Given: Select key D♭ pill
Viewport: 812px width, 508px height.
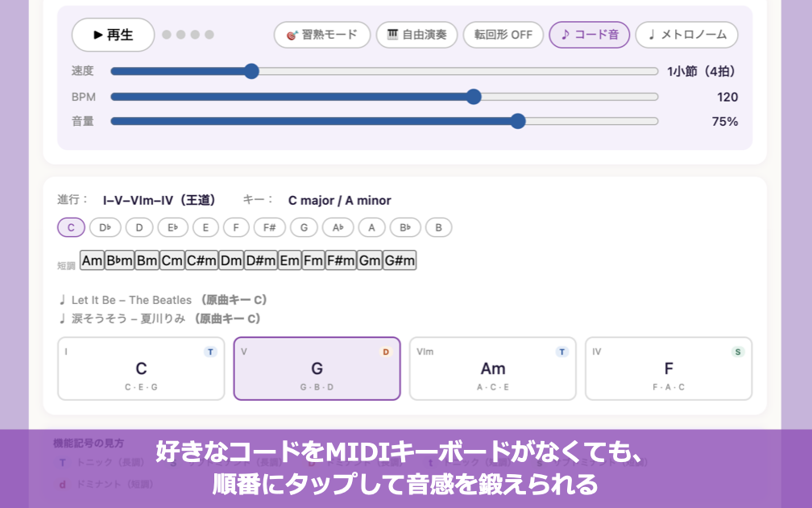Looking at the screenshot, I should tap(105, 227).
